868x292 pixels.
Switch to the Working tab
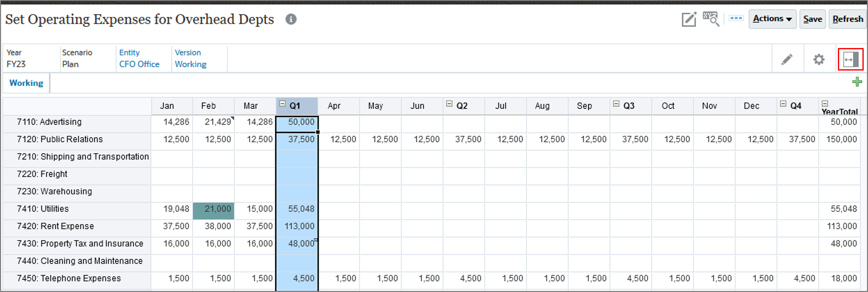coord(26,83)
